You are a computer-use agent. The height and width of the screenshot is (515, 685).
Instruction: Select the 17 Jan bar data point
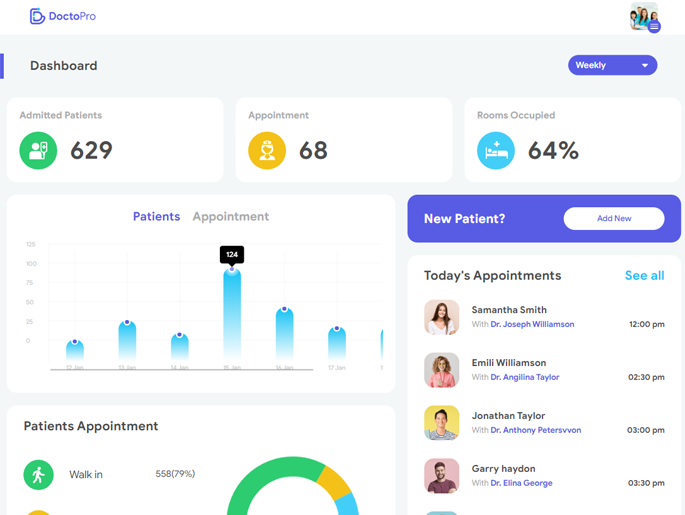click(x=337, y=328)
